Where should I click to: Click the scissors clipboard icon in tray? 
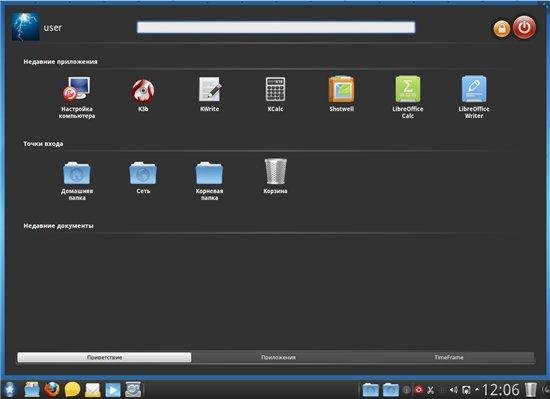pos(431,390)
